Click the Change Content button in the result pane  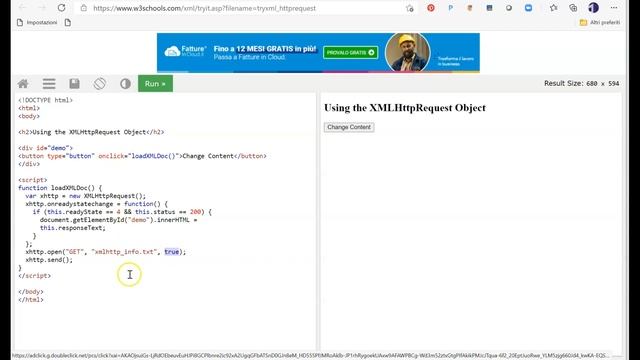(x=349, y=127)
